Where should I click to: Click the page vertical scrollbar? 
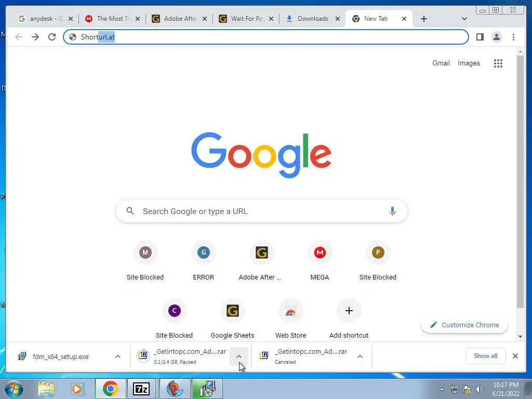click(520, 181)
